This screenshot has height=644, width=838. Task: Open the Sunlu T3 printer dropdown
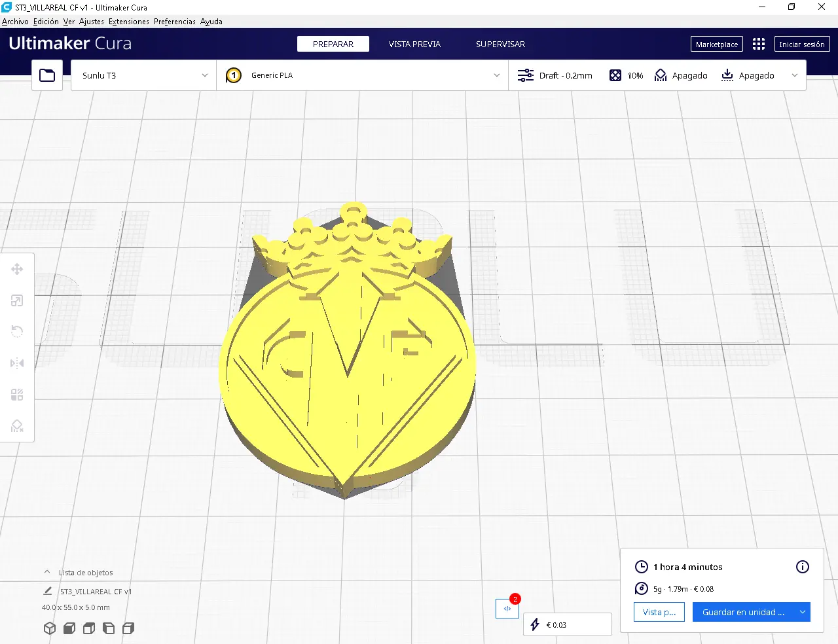143,75
